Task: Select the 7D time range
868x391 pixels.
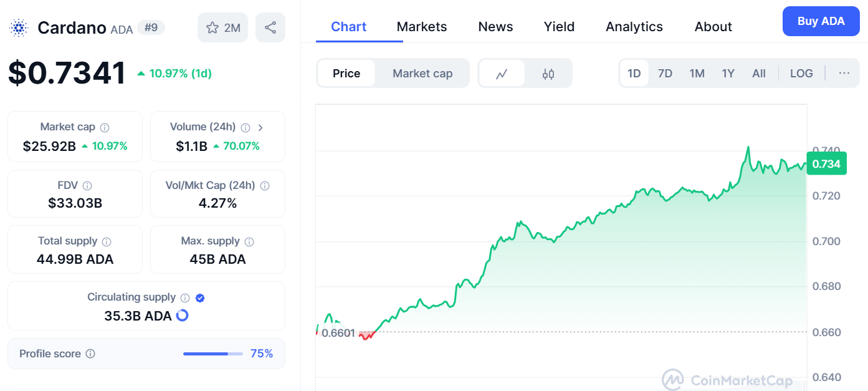Action: click(x=665, y=74)
